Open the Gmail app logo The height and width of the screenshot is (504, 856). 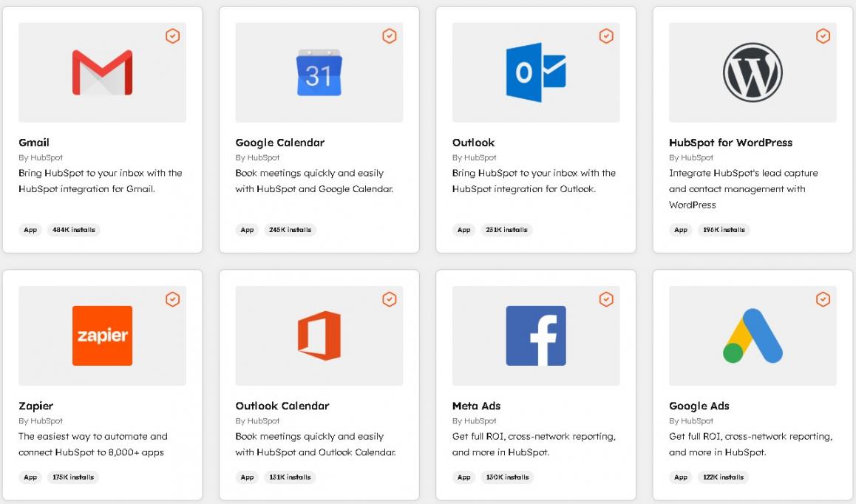102,72
